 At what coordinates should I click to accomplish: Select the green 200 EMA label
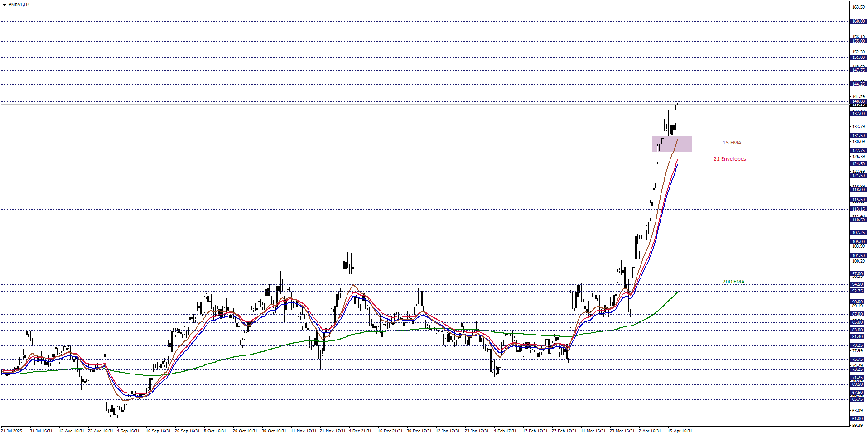733,282
